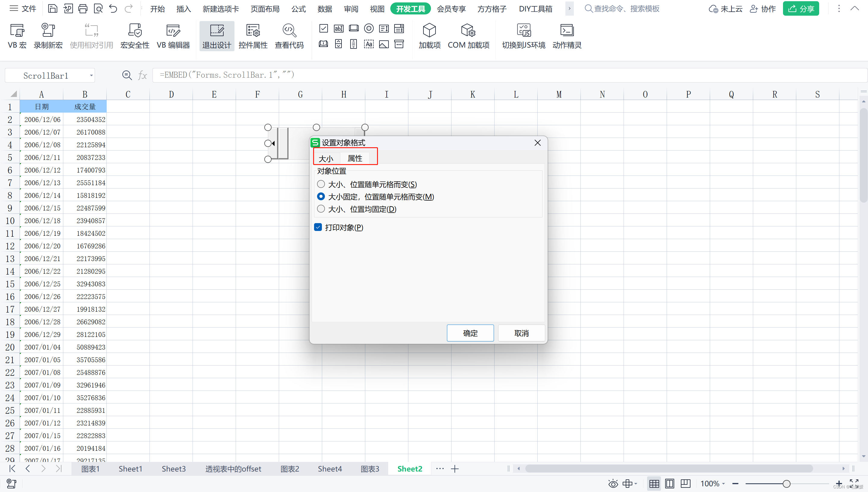The height and width of the screenshot is (492, 868).
Task: Insert a text box control
Action: click(338, 28)
